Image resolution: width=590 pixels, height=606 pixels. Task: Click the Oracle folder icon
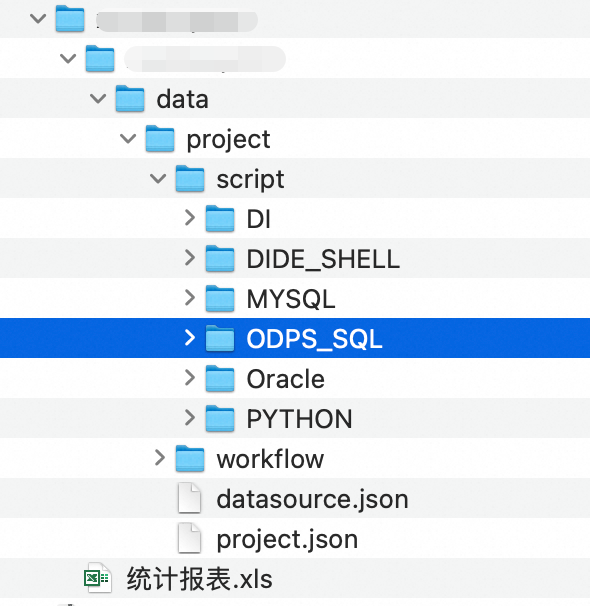pos(220,378)
